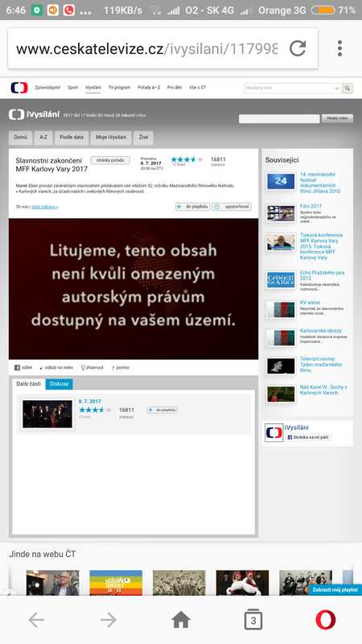Screen dimensions: 362x644
Task: Tap the green shield status bar icon
Action: point(37,10)
